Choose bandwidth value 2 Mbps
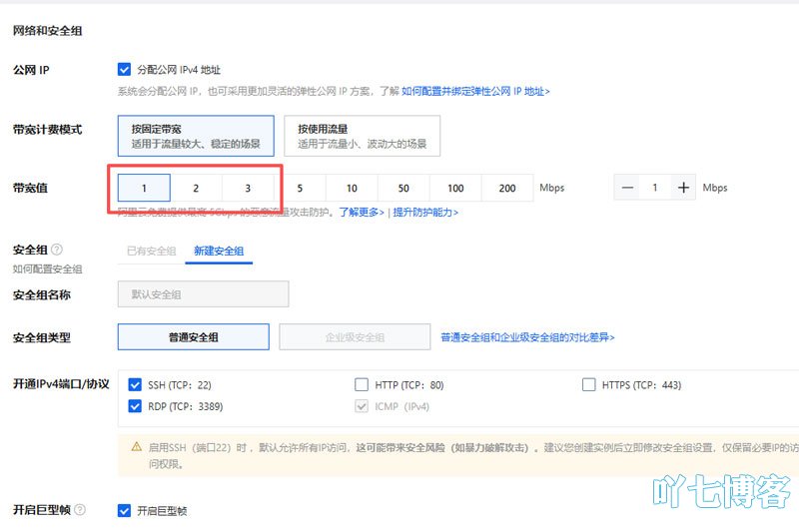 click(x=196, y=188)
